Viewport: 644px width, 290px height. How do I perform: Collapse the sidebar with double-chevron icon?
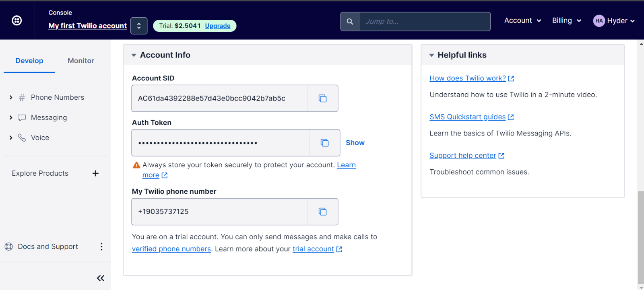(x=101, y=278)
